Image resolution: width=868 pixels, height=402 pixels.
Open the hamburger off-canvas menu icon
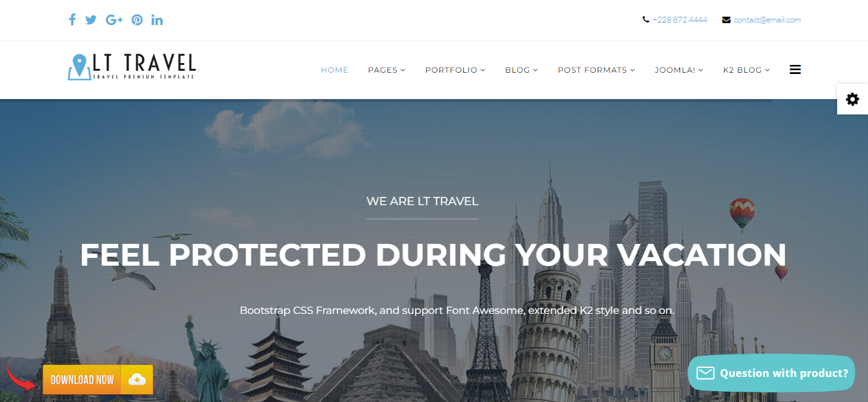795,69
